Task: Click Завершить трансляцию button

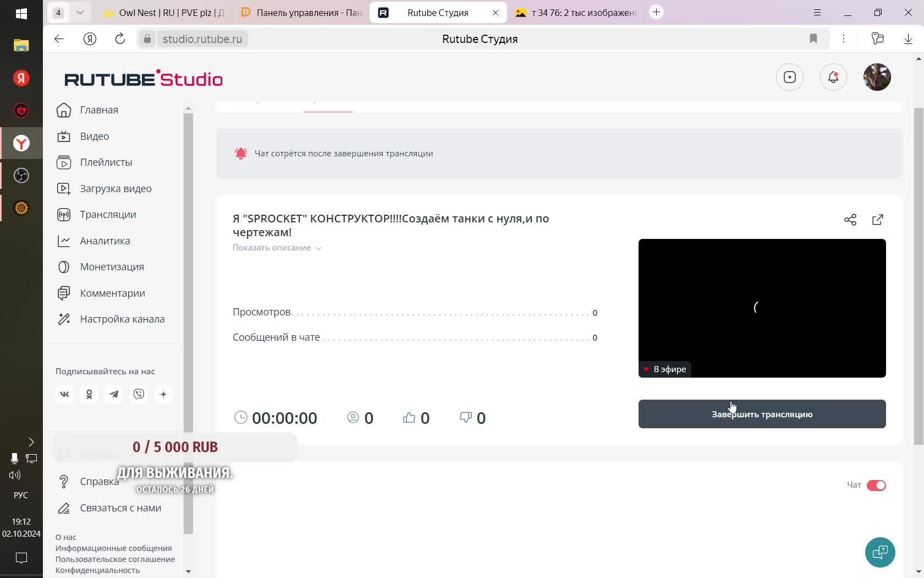Action: pyautogui.click(x=762, y=414)
